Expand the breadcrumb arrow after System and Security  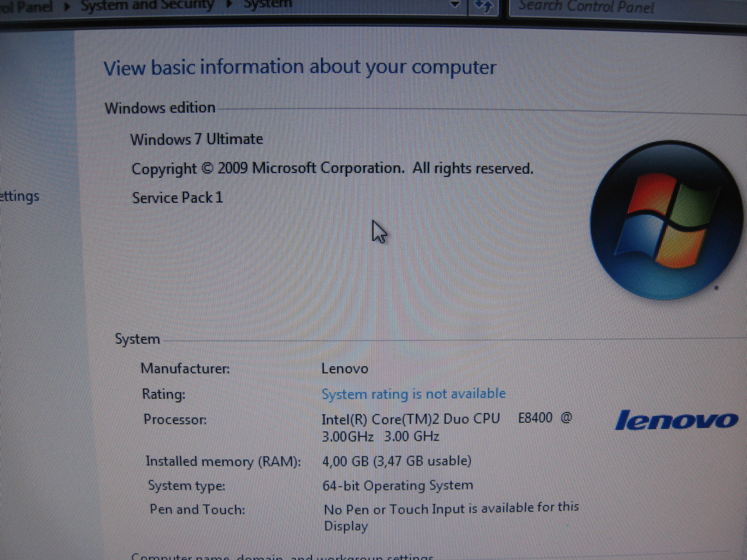point(229,5)
